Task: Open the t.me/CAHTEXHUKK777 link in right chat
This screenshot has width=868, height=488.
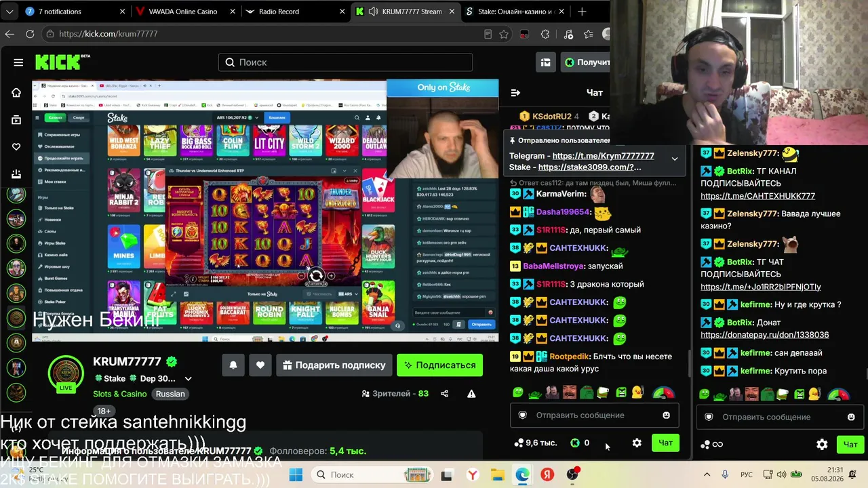Action: click(x=758, y=196)
